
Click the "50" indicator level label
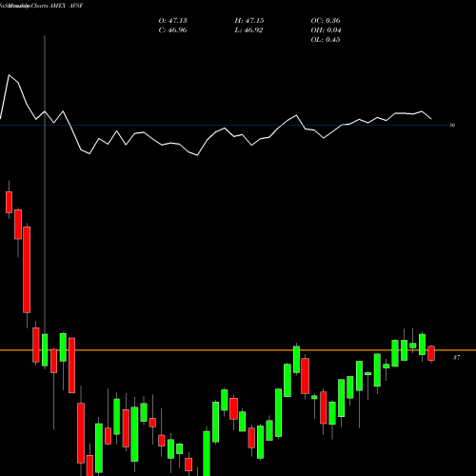(452, 125)
